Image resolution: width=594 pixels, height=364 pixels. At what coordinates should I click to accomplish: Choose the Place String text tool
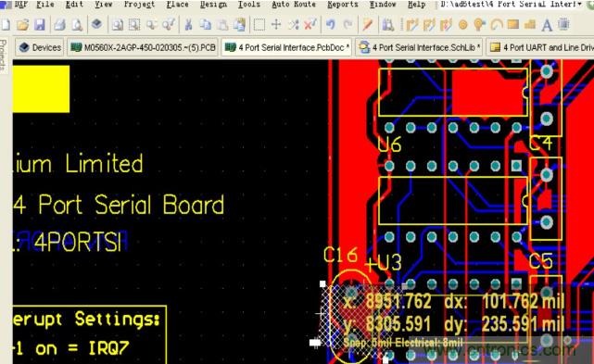[x=547, y=25]
